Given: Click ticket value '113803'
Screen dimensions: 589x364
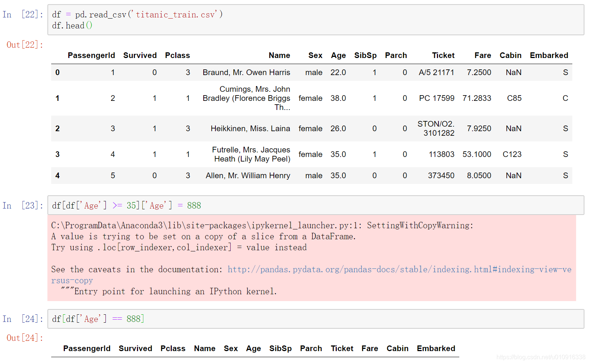Looking at the screenshot, I should pos(441,154).
